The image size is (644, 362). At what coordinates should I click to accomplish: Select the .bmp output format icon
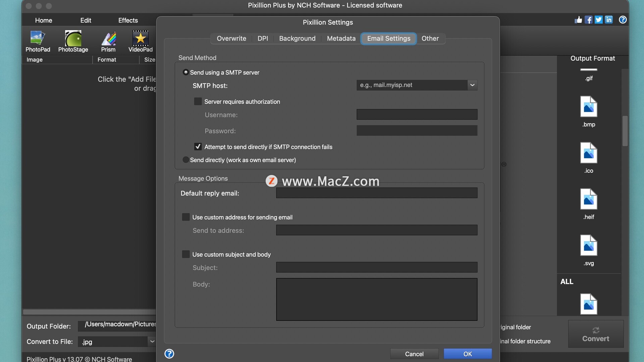(589, 107)
